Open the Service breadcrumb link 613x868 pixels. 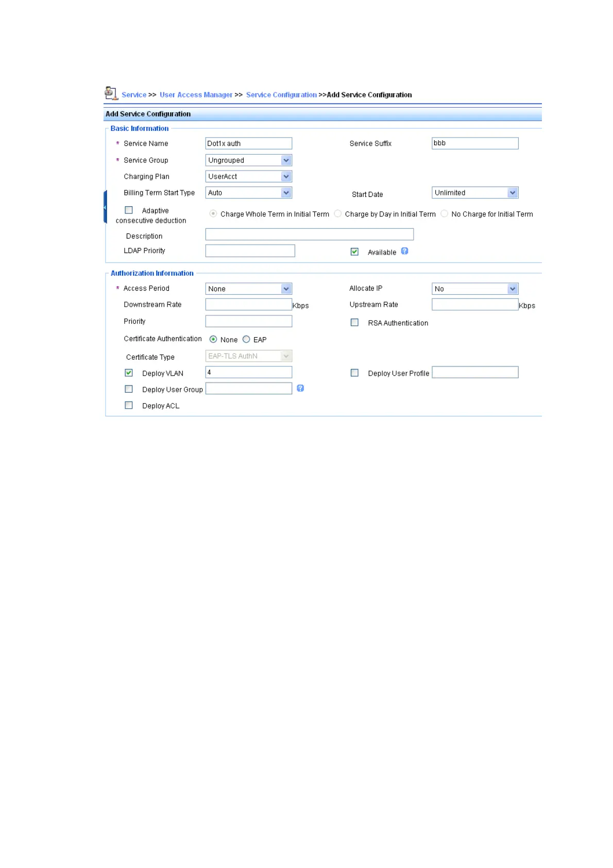pyautogui.click(x=134, y=95)
